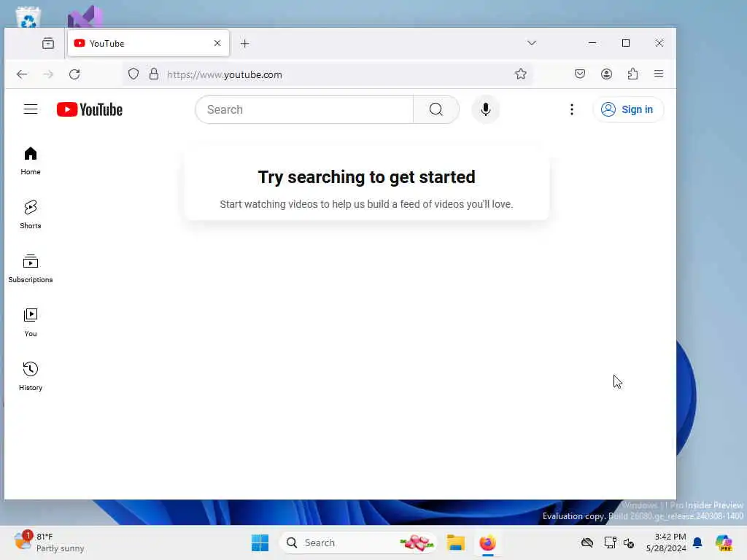This screenshot has width=747, height=560.
Task: Open Subscriptions in the sidebar
Action: click(x=31, y=268)
